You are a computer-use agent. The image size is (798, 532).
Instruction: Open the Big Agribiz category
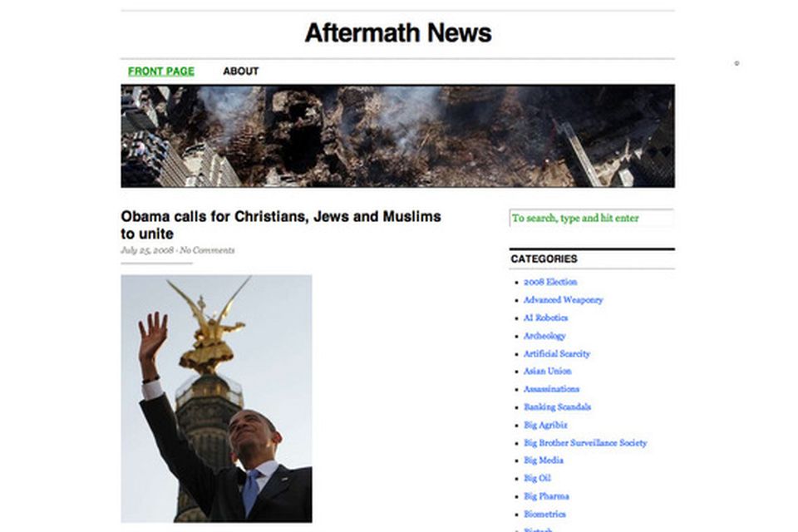pyautogui.click(x=545, y=425)
